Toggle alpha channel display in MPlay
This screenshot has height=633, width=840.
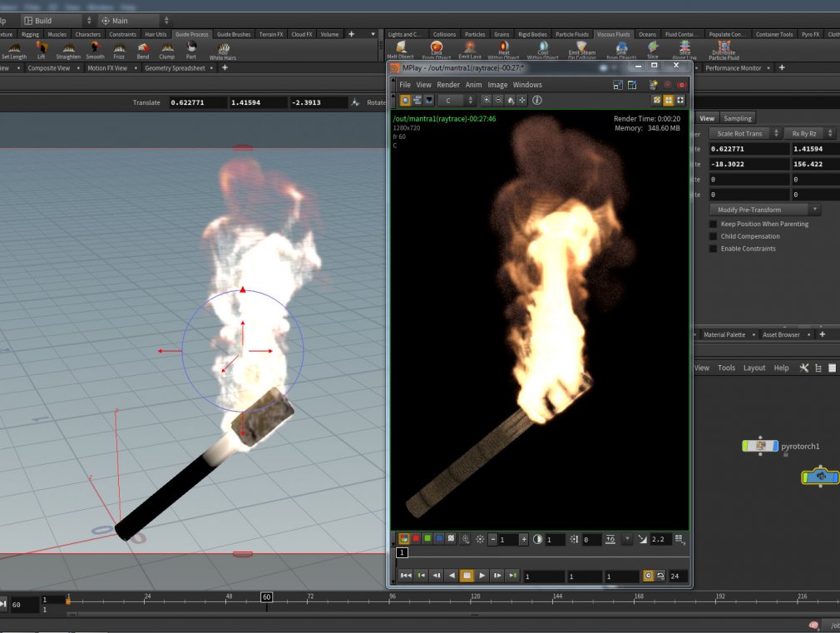[x=451, y=539]
